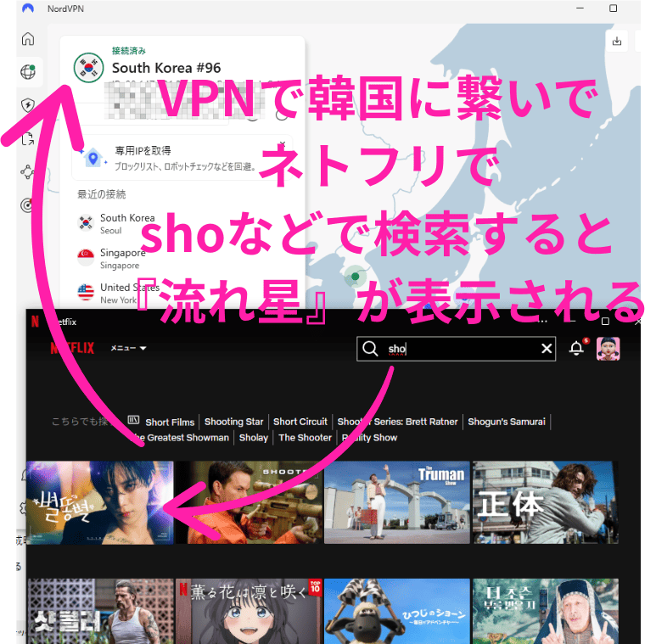Open the Korean title thumbnail with peace-sign man
The width and height of the screenshot is (656, 644).
tap(546, 611)
